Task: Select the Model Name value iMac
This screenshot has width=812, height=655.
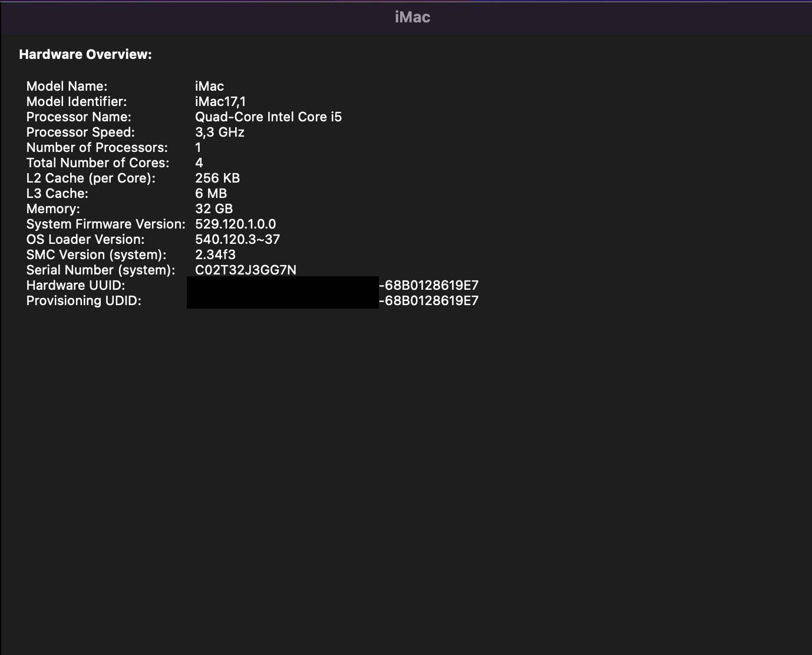Action: coord(209,86)
